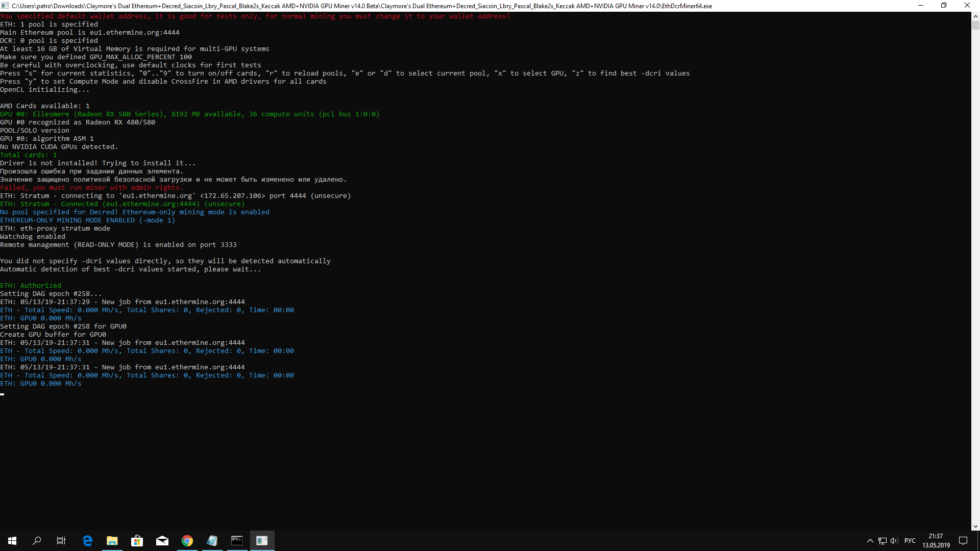980x551 pixels.
Task: Click 'Setting DAG epoch #258...' line
Action: tap(51, 294)
